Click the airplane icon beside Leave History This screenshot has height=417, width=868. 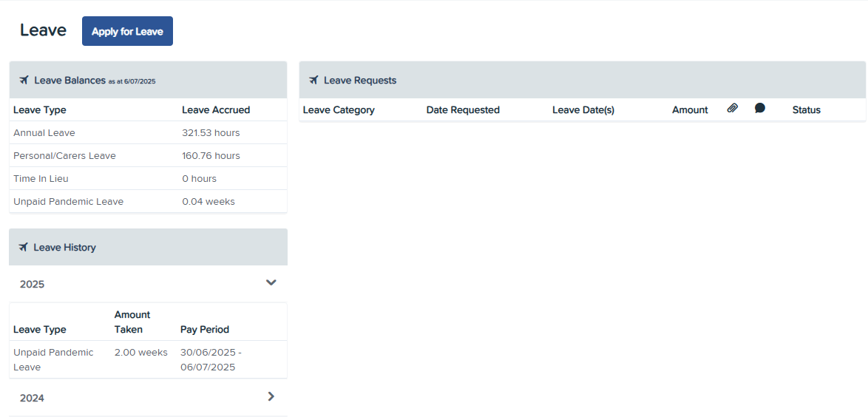point(24,247)
